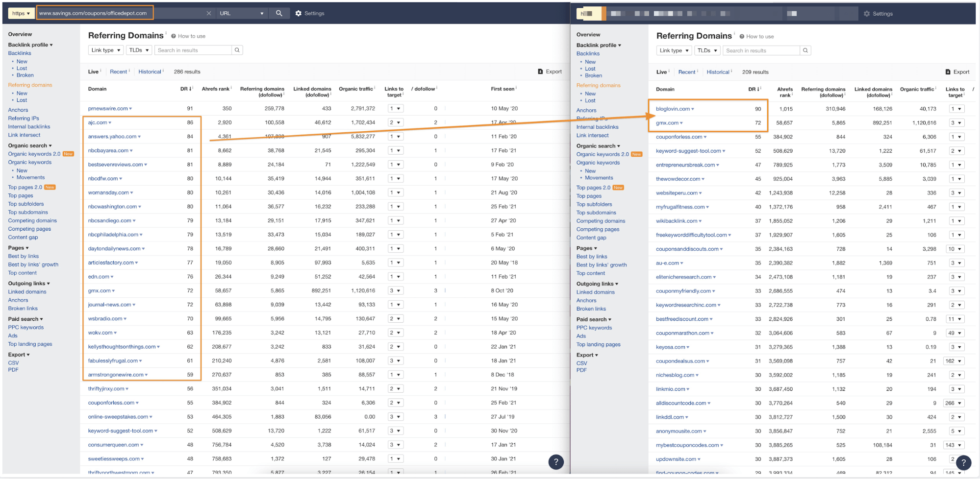Expand links to target for ajc.com

tap(395, 122)
